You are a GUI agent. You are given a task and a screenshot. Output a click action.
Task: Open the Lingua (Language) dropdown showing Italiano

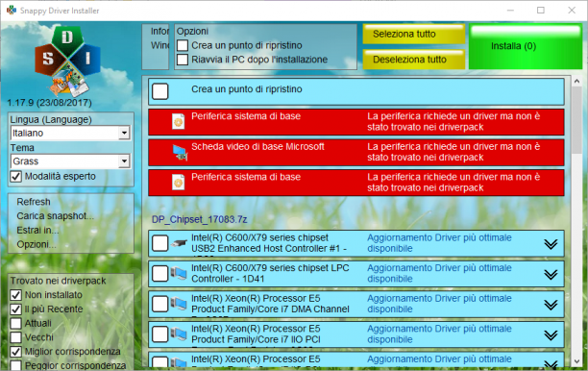click(x=70, y=133)
